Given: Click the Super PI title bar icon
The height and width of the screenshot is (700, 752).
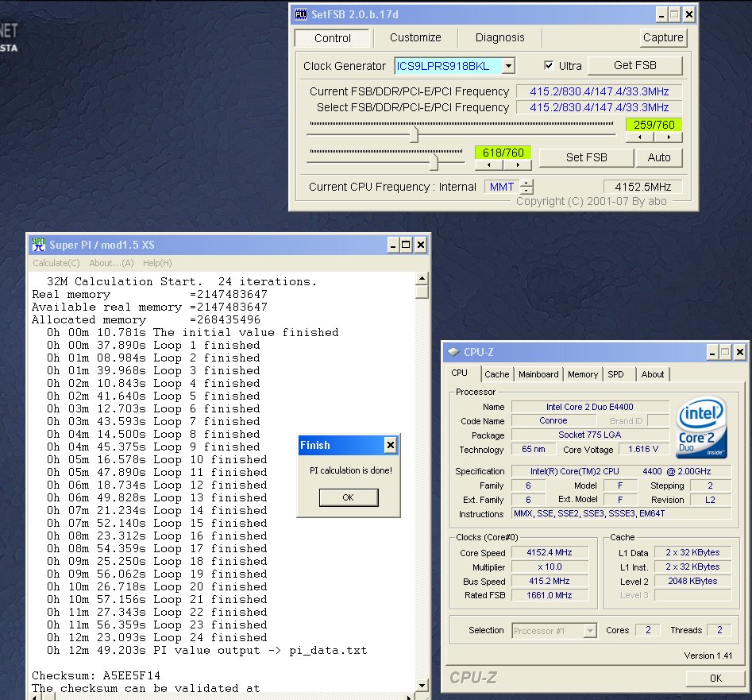Looking at the screenshot, I should click(38, 245).
